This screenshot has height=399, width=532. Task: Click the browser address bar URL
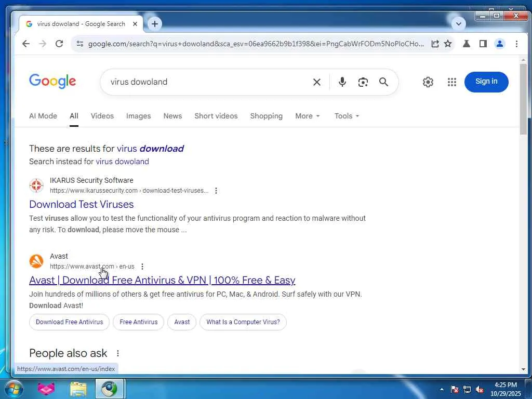pos(256,44)
